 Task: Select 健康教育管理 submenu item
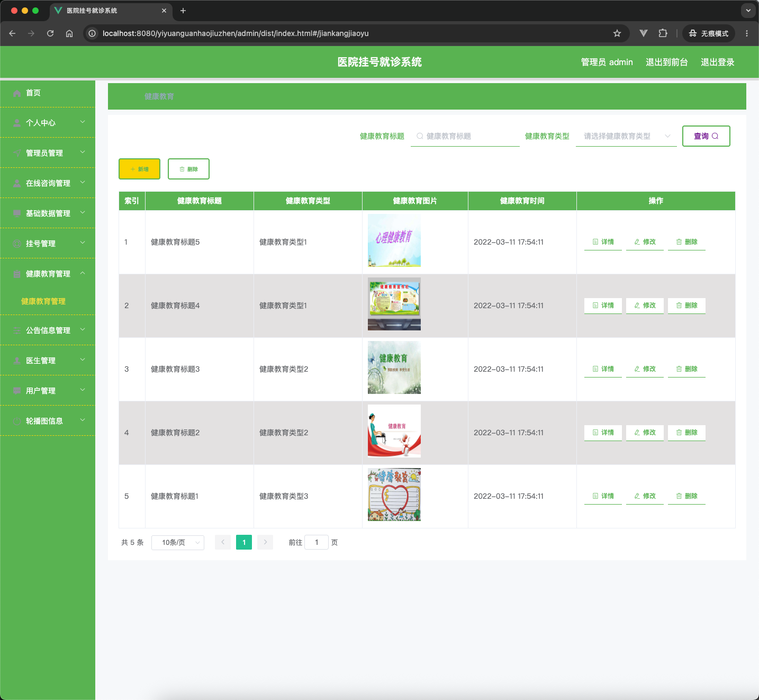pyautogui.click(x=43, y=301)
